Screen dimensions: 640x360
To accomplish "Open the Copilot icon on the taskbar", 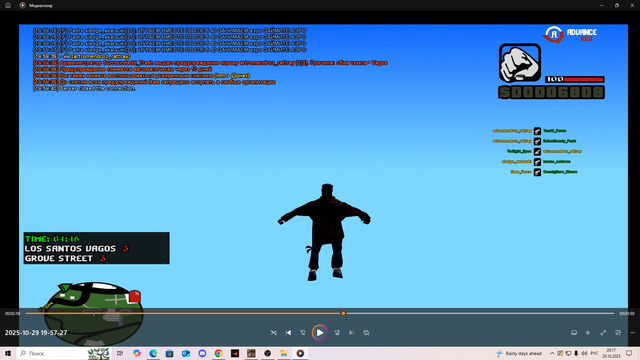I will click(137, 353).
